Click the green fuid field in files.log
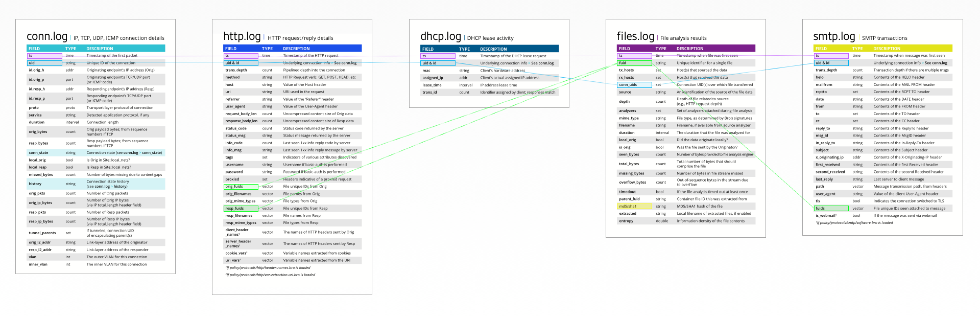The width and height of the screenshot is (980, 316). tap(634, 63)
